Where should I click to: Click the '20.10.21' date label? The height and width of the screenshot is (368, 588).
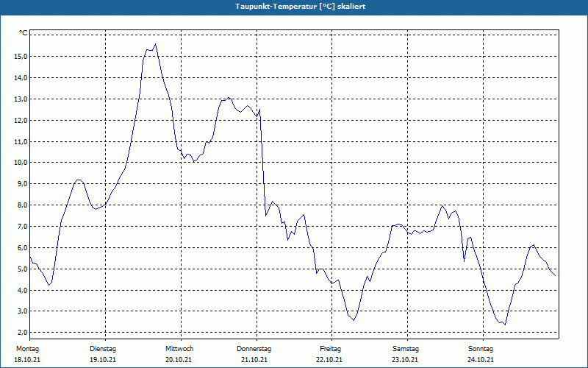click(179, 360)
